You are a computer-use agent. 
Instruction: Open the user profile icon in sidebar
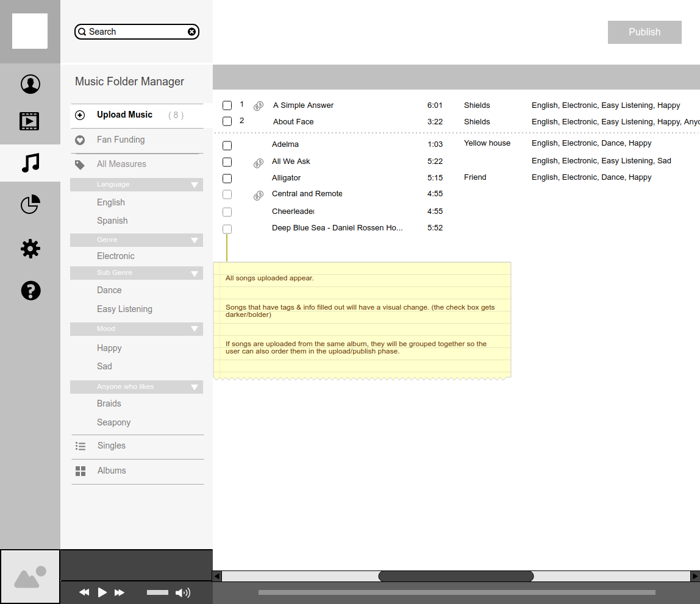30,84
